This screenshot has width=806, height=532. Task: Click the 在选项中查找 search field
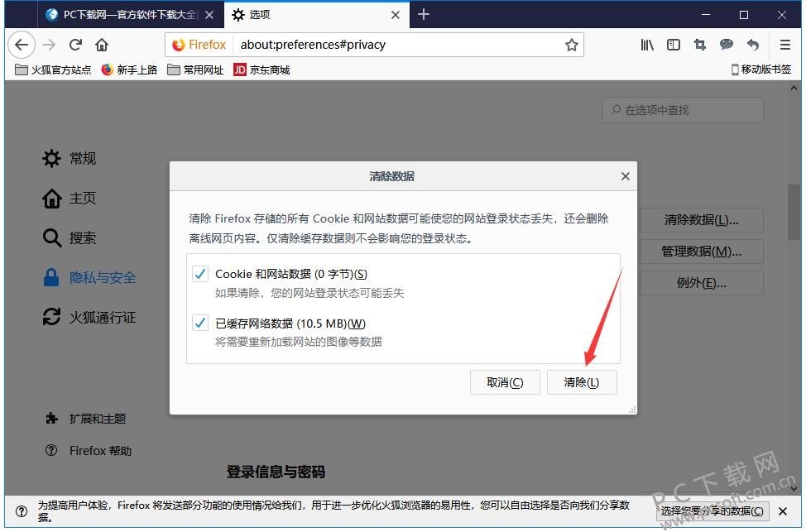682,110
